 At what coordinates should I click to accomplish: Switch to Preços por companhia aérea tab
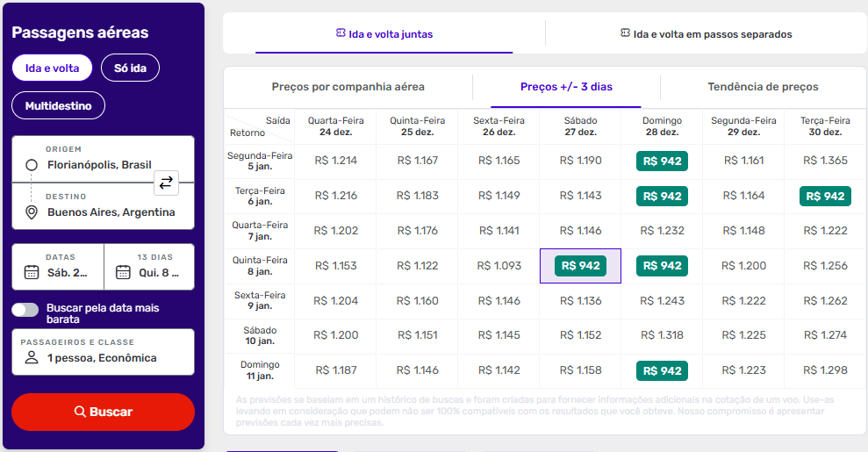point(348,87)
